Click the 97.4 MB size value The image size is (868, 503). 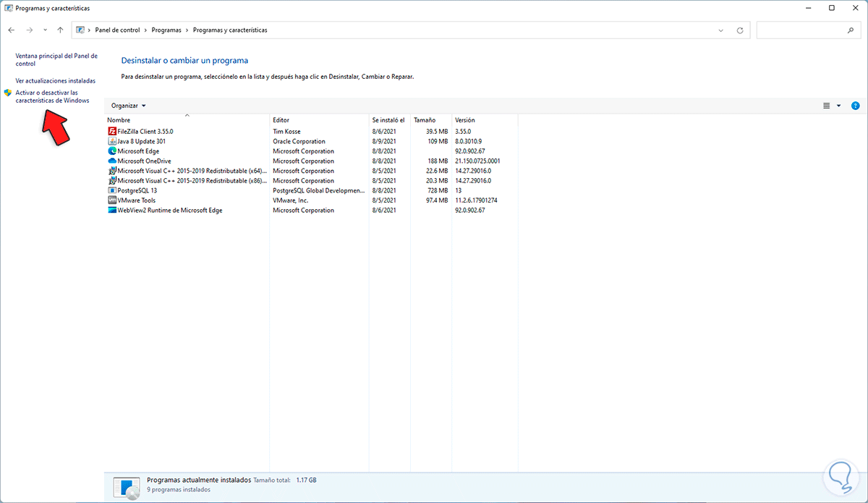(x=437, y=200)
